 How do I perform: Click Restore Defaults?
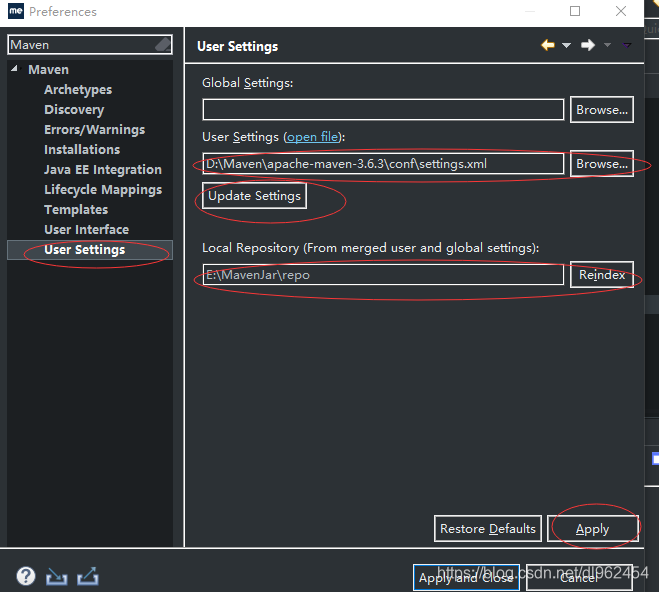488,529
